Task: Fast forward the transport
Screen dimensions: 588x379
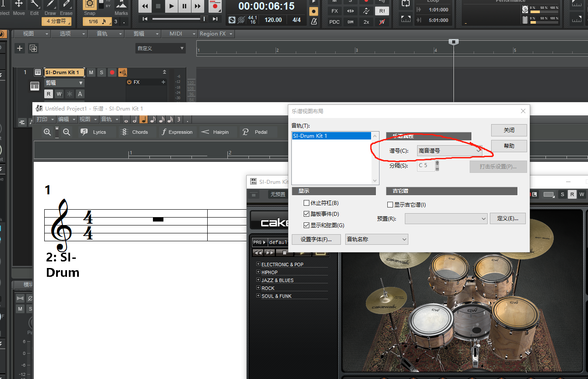Action: 198,6
